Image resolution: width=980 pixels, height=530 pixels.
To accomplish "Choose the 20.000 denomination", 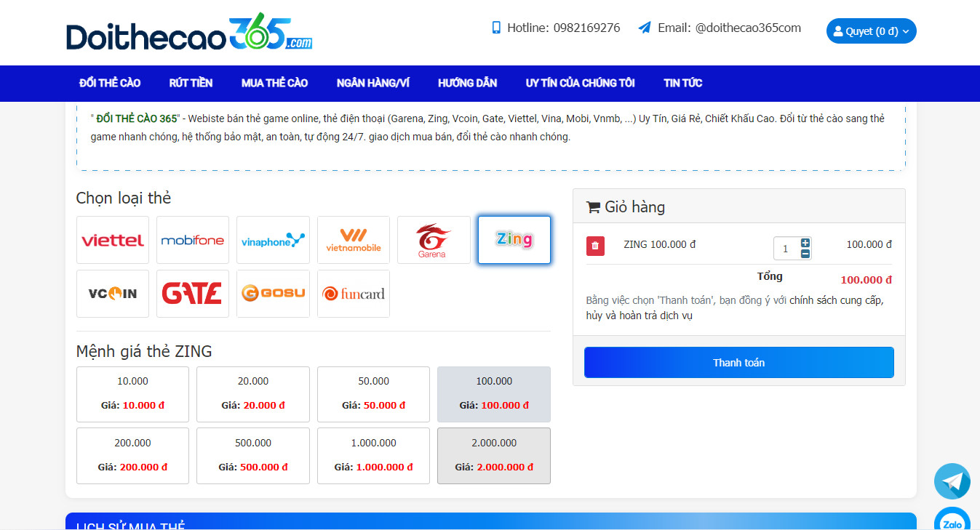I will (253, 394).
